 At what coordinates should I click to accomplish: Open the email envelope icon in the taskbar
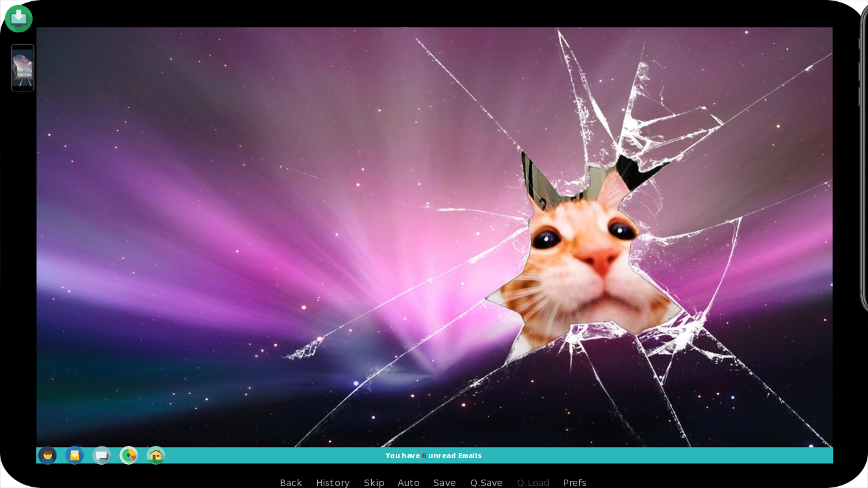coord(75,456)
